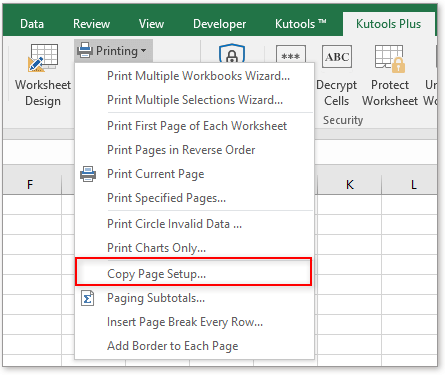The width and height of the screenshot is (445, 375).
Task: Open the View ribbon tab
Action: (151, 24)
